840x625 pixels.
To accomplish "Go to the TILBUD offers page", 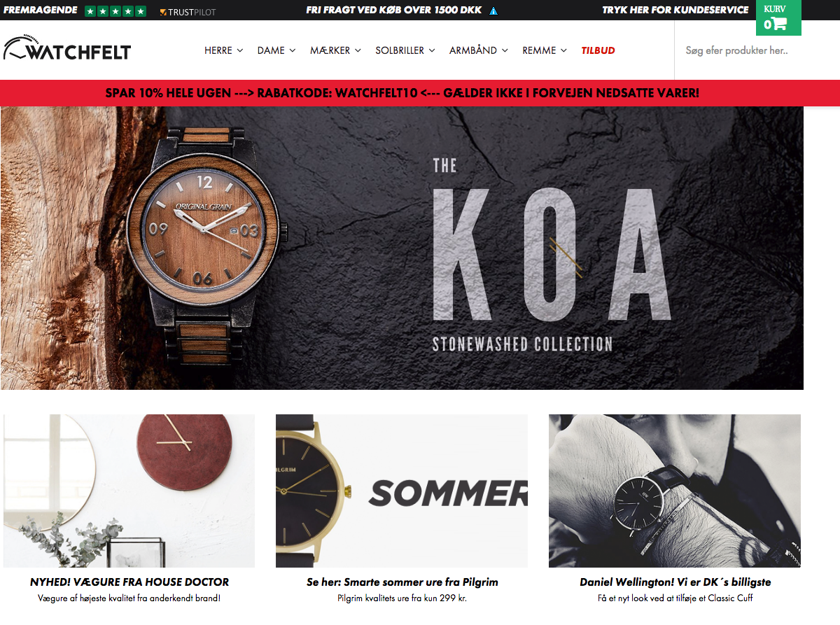I will point(598,50).
